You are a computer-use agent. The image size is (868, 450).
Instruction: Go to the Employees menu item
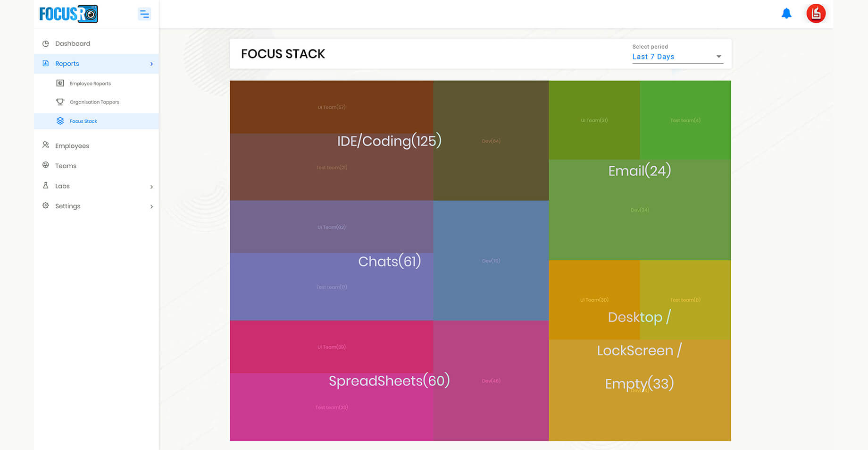[x=72, y=146]
